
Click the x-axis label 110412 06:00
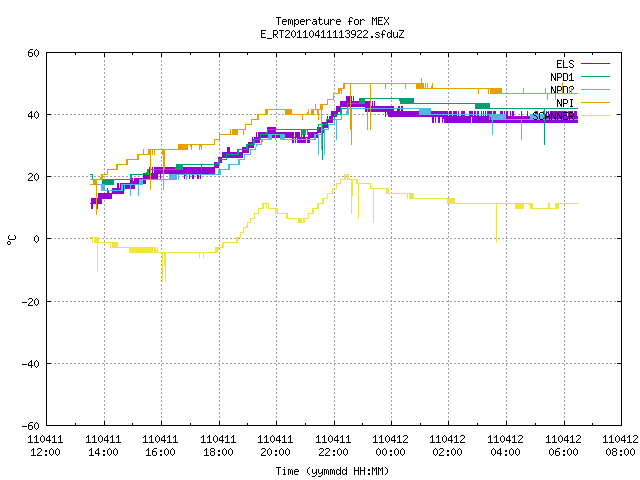pyautogui.click(x=564, y=446)
